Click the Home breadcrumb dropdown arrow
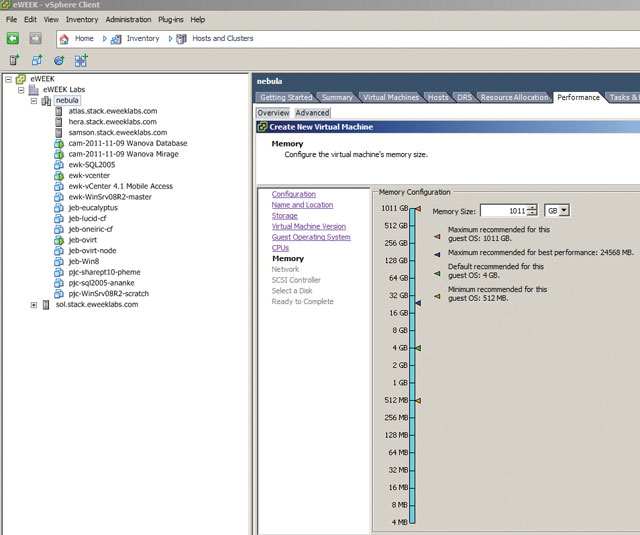 (104, 39)
